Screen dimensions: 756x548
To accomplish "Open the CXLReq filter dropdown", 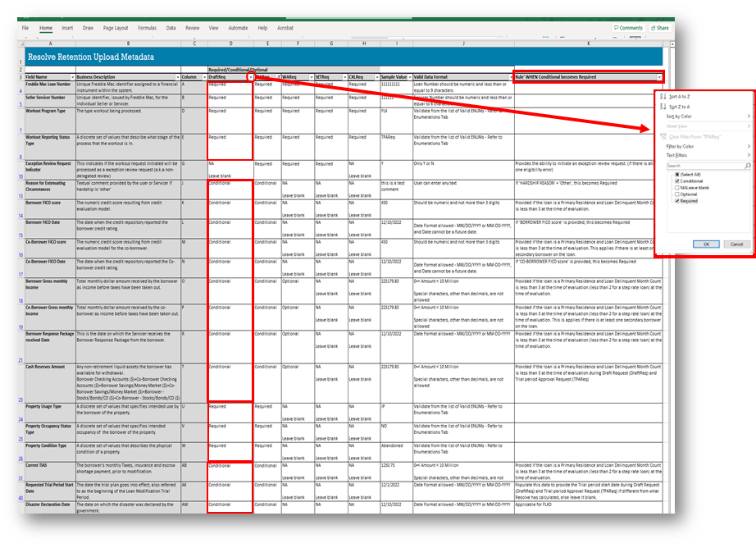I will [377, 77].
